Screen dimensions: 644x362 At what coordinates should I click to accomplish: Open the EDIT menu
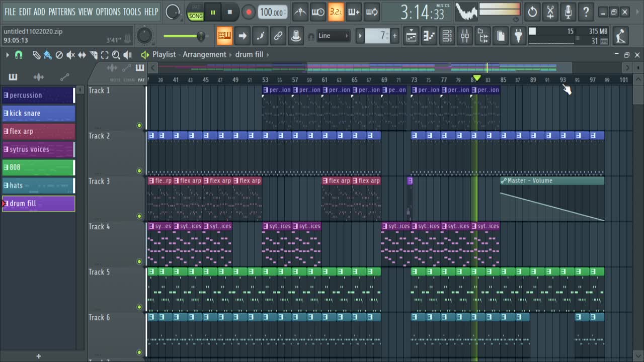pyautogui.click(x=25, y=12)
